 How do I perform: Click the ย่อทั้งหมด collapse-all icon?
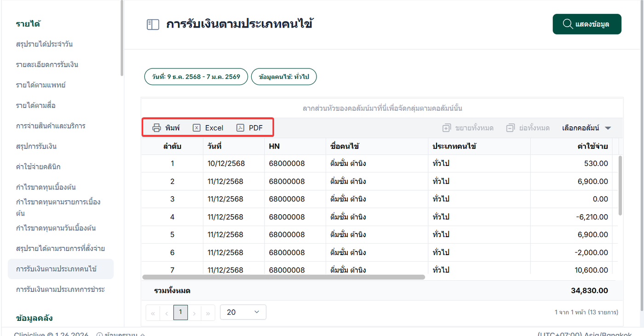point(510,128)
